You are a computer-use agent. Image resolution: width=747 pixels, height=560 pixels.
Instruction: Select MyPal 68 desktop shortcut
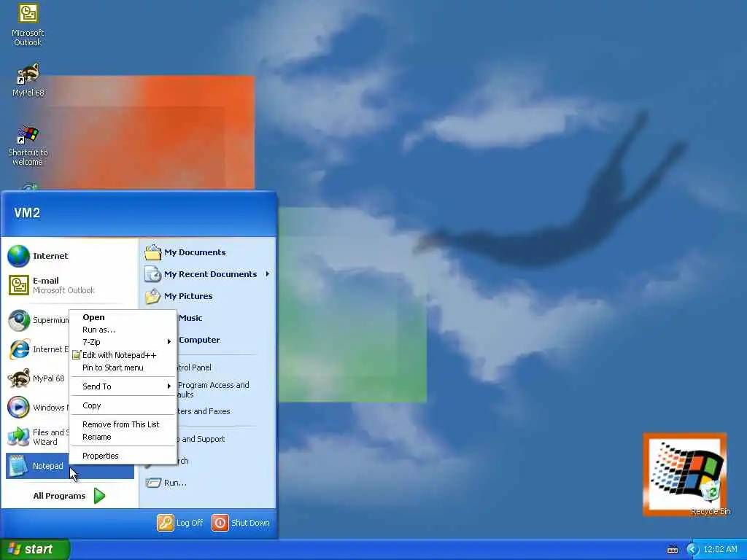[x=28, y=79]
